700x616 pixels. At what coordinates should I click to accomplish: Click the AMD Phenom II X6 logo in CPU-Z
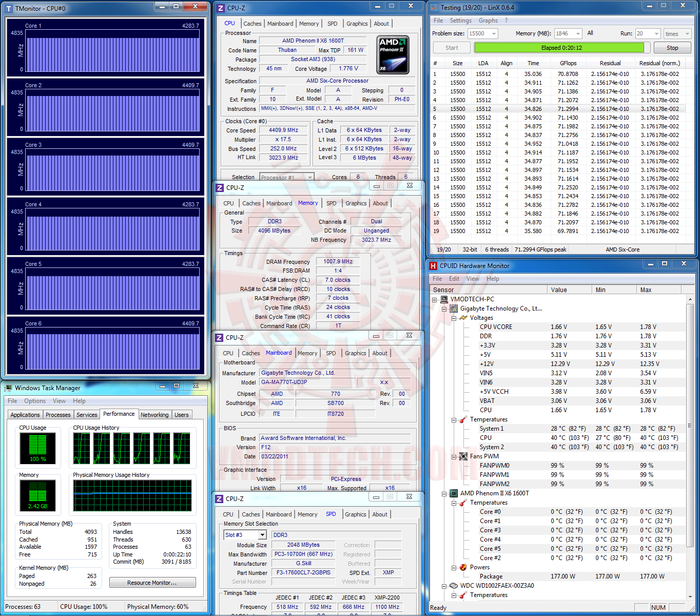(393, 55)
